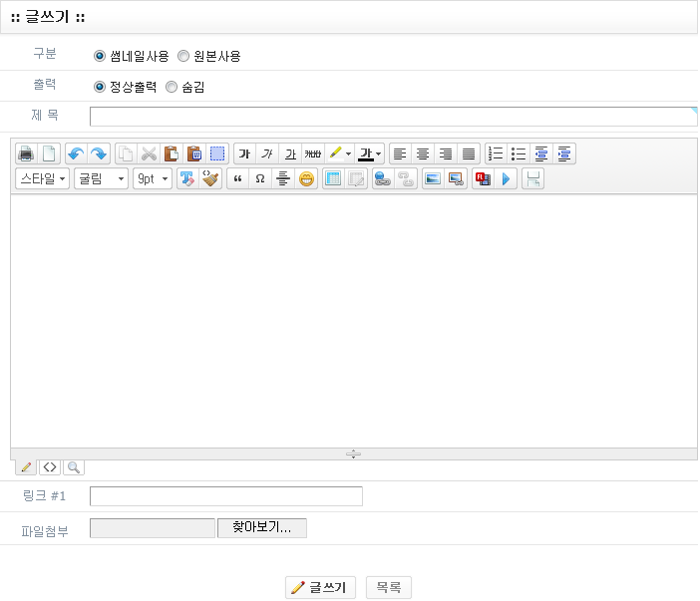Select the 썸네일사용 radio option
The width and height of the screenshot is (700, 601).
100,56
